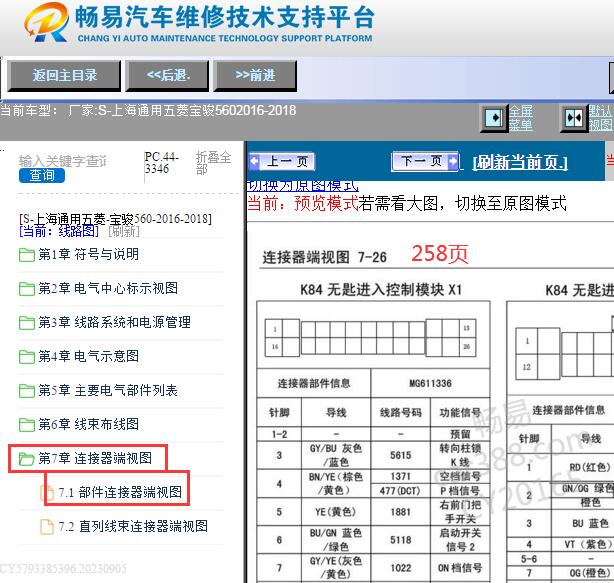This screenshot has height=583, width=614.
Task: Click right arrow icon on 下一页 button
Action: (452, 161)
